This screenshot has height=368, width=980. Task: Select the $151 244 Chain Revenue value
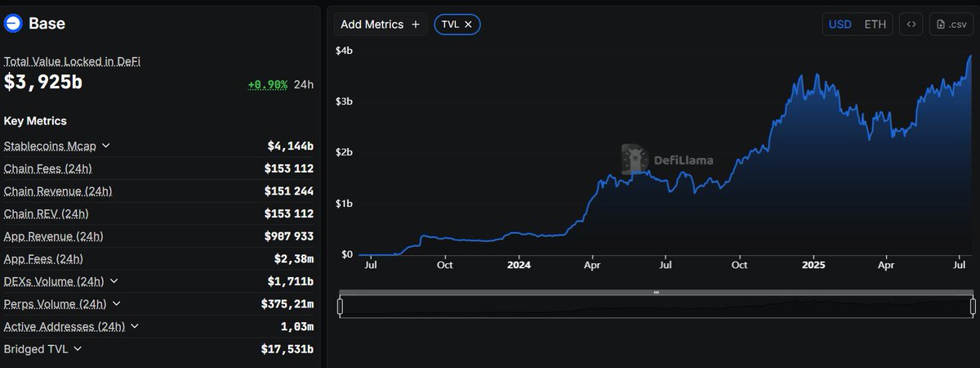(289, 191)
